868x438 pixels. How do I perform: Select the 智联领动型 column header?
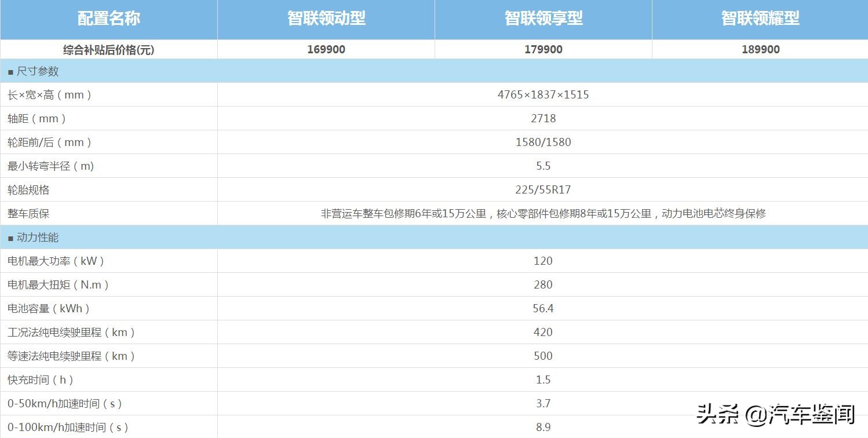[x=325, y=18]
